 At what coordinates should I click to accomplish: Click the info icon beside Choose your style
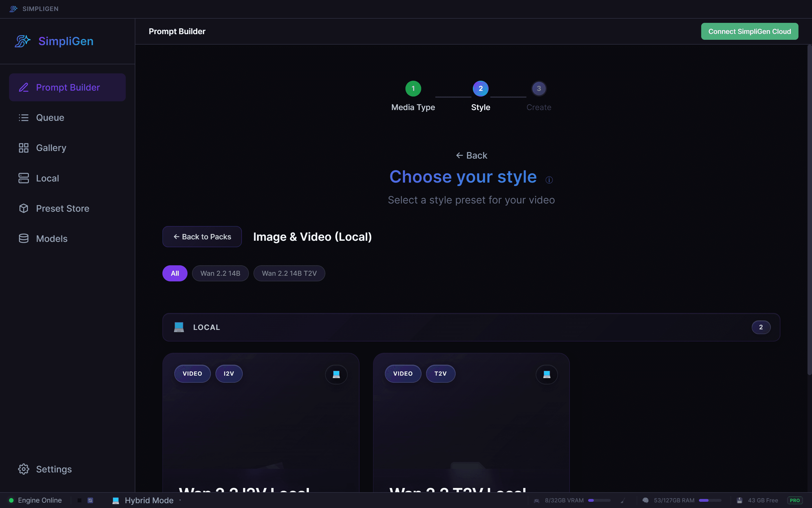click(x=549, y=180)
